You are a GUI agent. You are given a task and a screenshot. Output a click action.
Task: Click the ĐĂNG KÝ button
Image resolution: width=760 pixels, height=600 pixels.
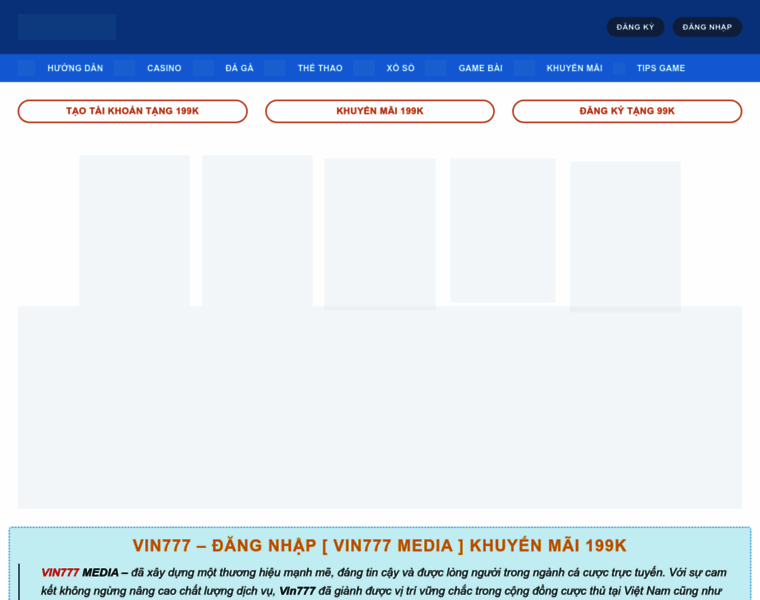click(x=635, y=27)
